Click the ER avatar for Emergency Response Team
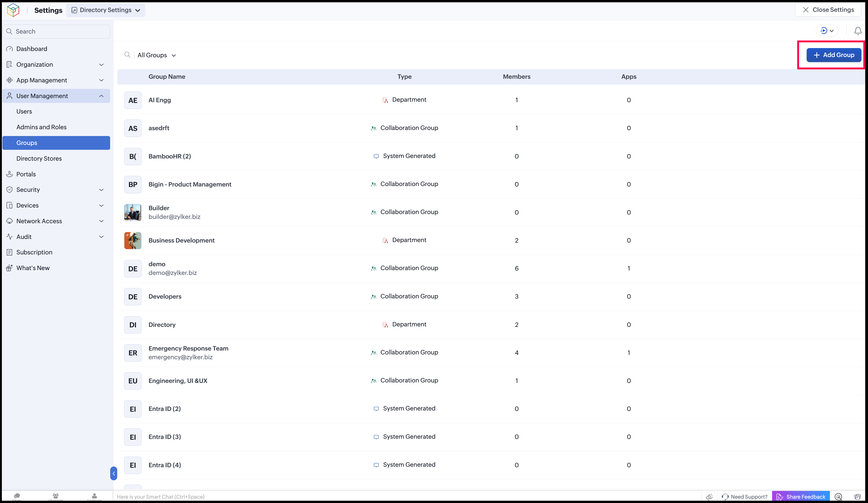The width and height of the screenshot is (868, 503). point(133,353)
